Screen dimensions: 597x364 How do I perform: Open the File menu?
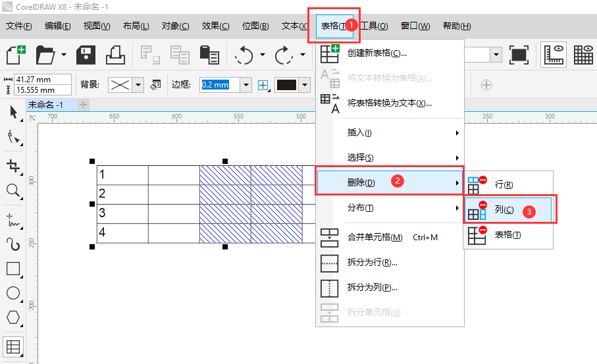[x=19, y=26]
